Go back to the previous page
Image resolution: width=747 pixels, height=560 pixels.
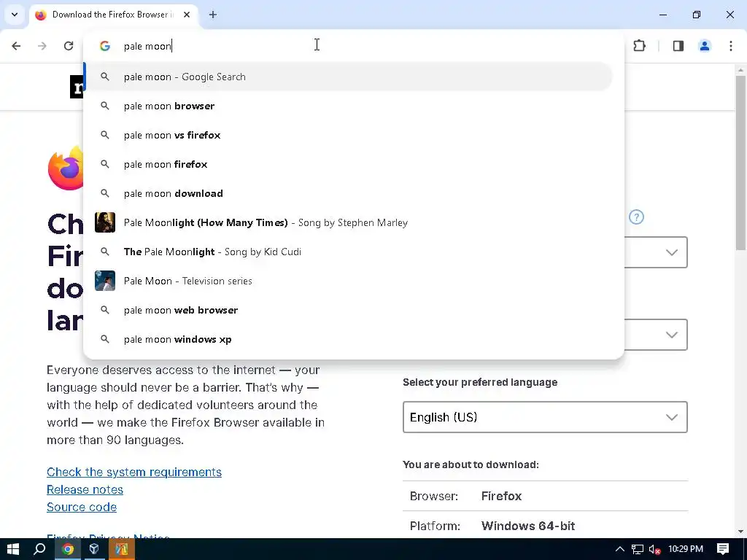point(16,46)
